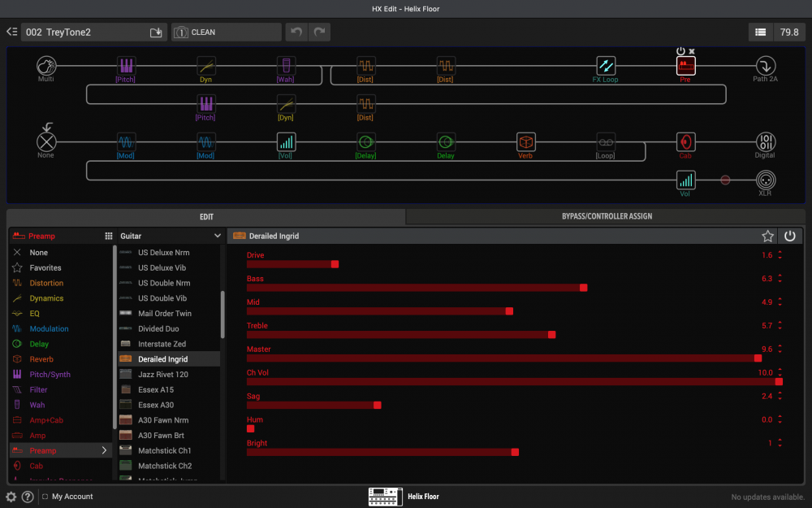Select the EDIT tab
This screenshot has width=812, height=508.
(x=205, y=216)
